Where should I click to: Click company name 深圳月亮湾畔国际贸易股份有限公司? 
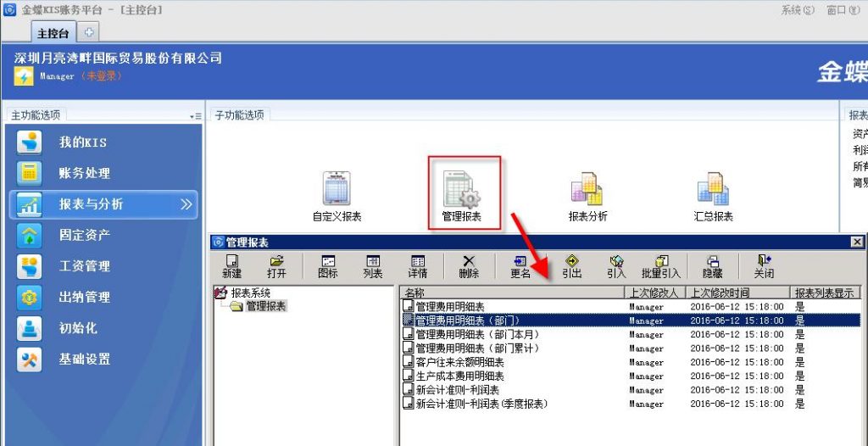(x=119, y=58)
